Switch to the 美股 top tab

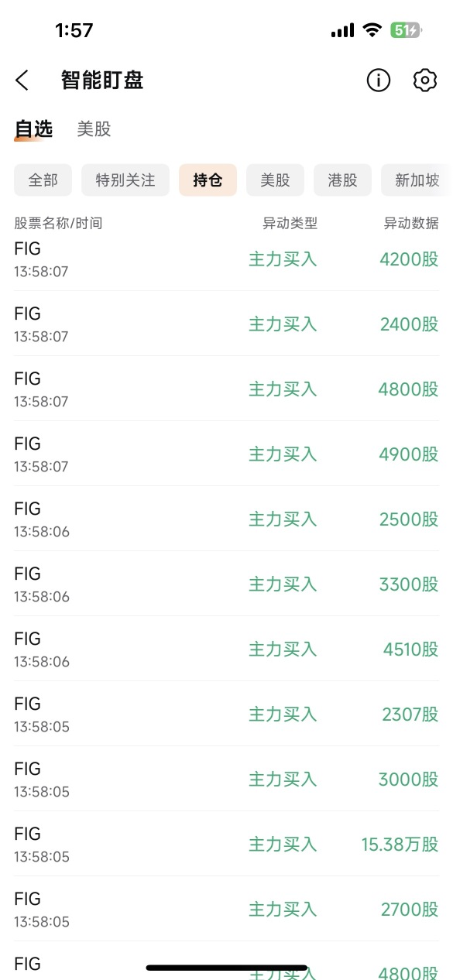[x=94, y=129]
